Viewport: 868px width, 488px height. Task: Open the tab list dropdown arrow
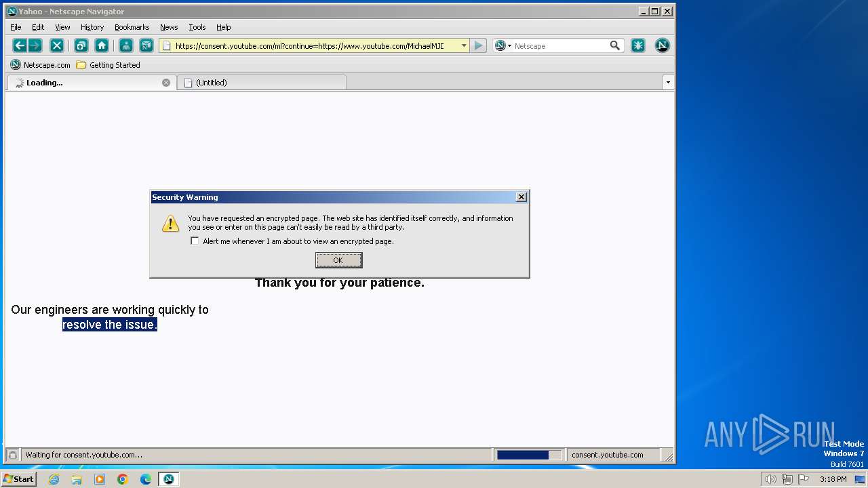coord(668,82)
